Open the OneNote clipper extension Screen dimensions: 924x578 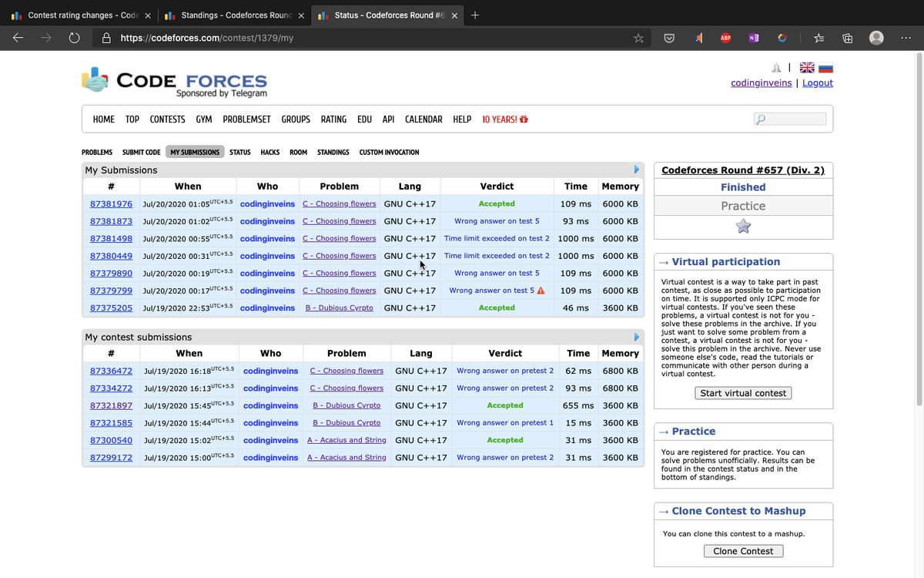754,38
